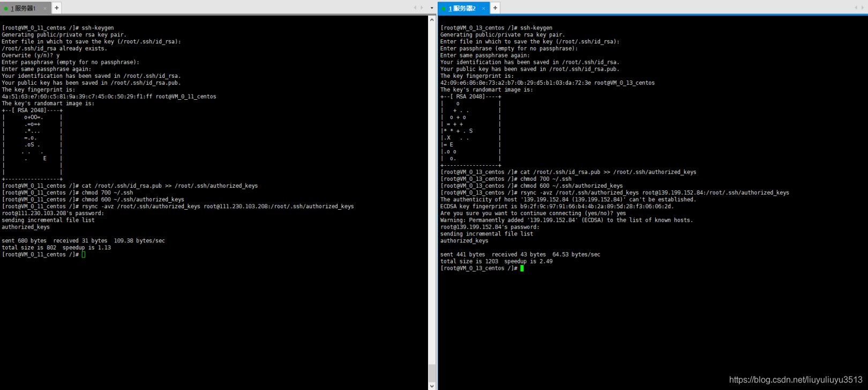The height and width of the screenshot is (390, 868).
Task: Go to previous tab in right pane
Action: pyautogui.click(x=855, y=8)
